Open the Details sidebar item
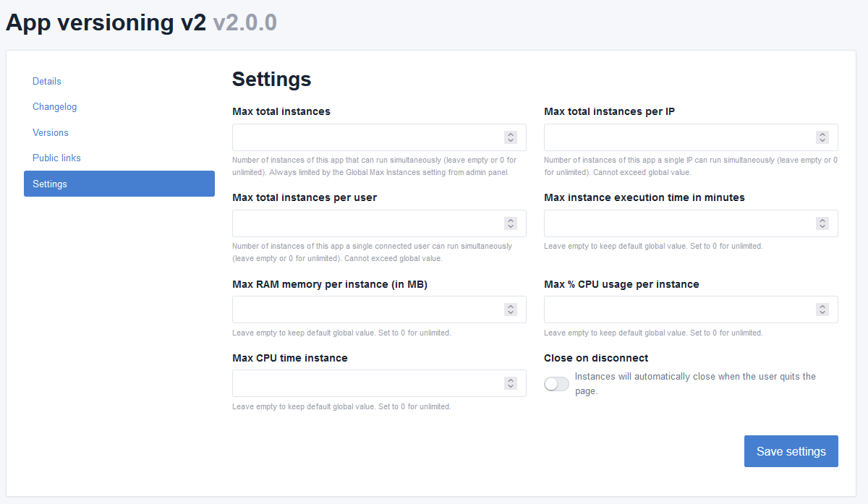Image resolution: width=868 pixels, height=504 pixels. tap(47, 81)
